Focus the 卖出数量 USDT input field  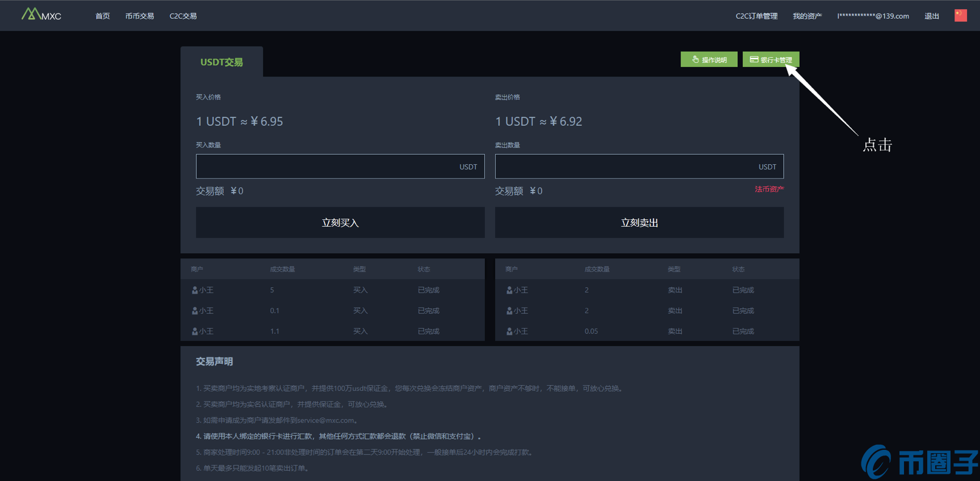coord(624,167)
